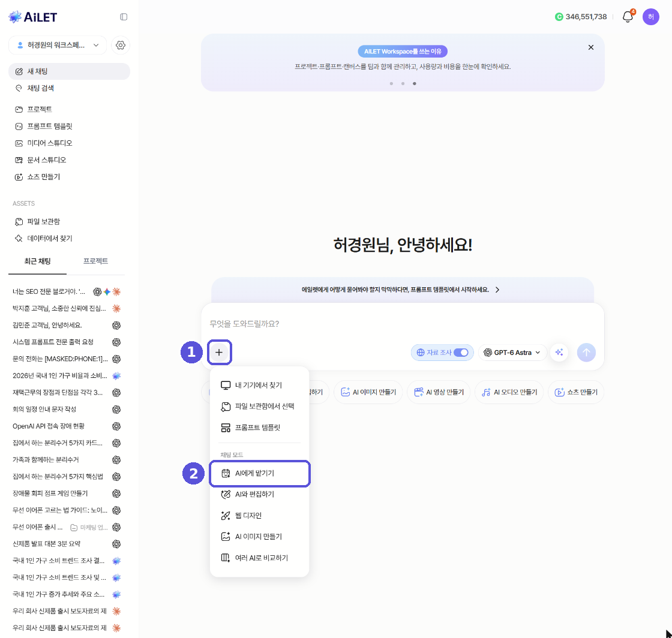Click AiLET Workspace를 쓰는 이유 badge
The image size is (672, 638).
coord(403,52)
